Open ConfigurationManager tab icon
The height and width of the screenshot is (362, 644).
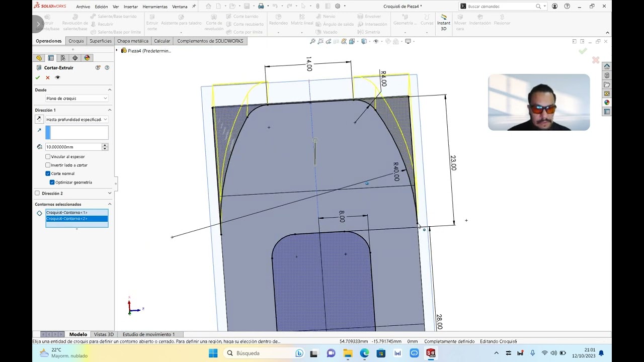click(x=63, y=58)
